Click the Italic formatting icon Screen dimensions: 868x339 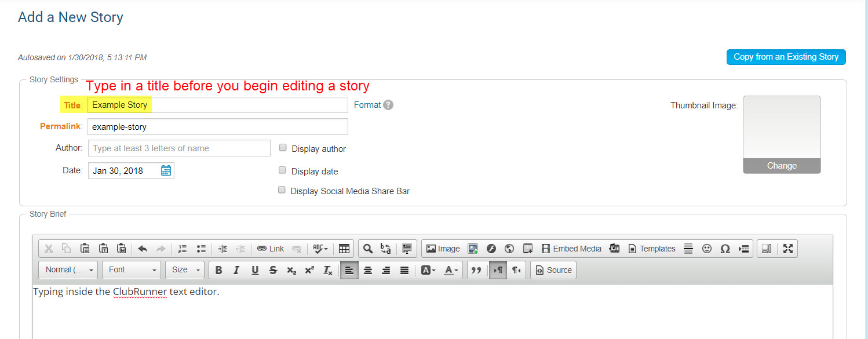click(236, 270)
